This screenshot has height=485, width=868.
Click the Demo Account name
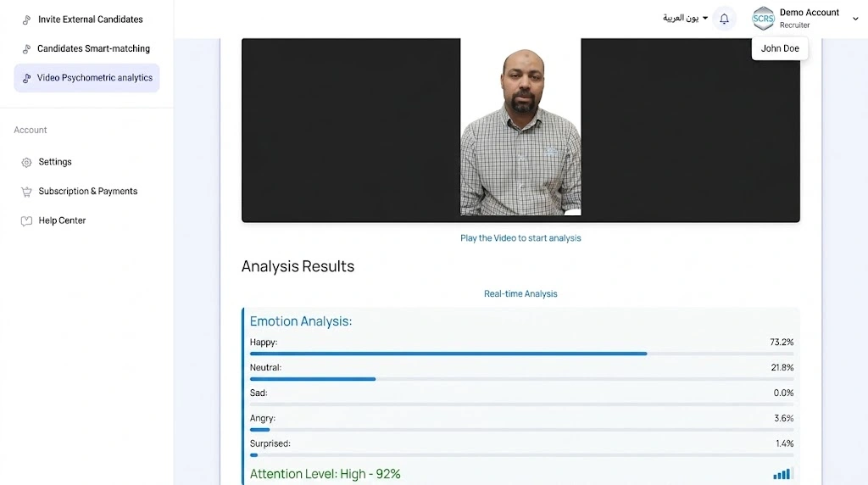coord(810,13)
